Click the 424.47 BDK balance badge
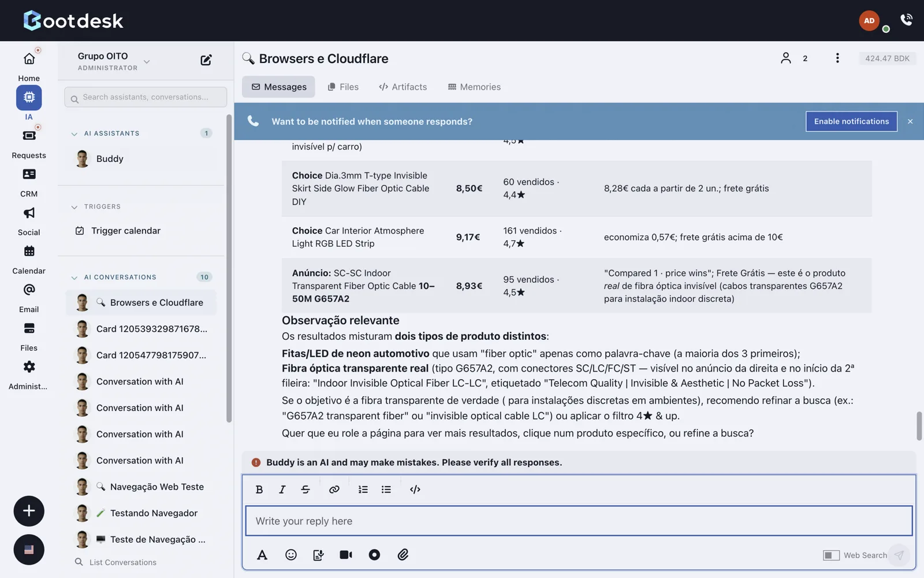This screenshot has height=578, width=924. coord(887,58)
